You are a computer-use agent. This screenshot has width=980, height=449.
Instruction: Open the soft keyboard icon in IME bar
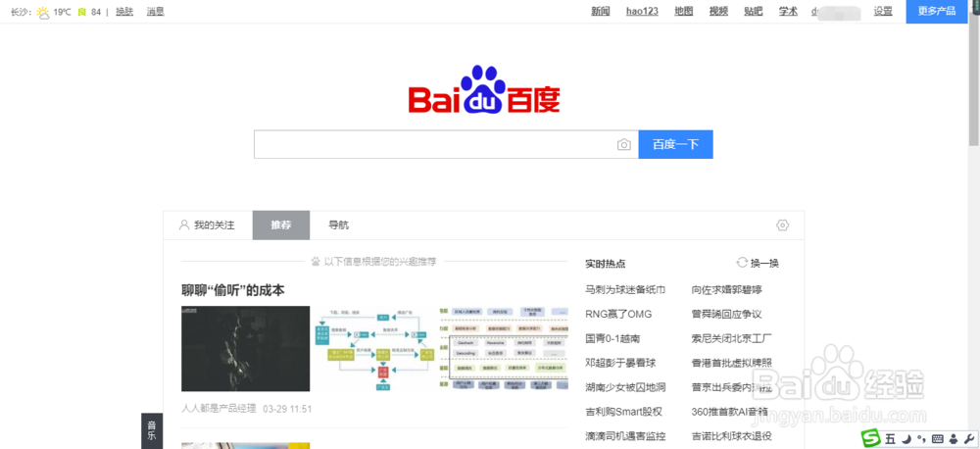coord(938,439)
